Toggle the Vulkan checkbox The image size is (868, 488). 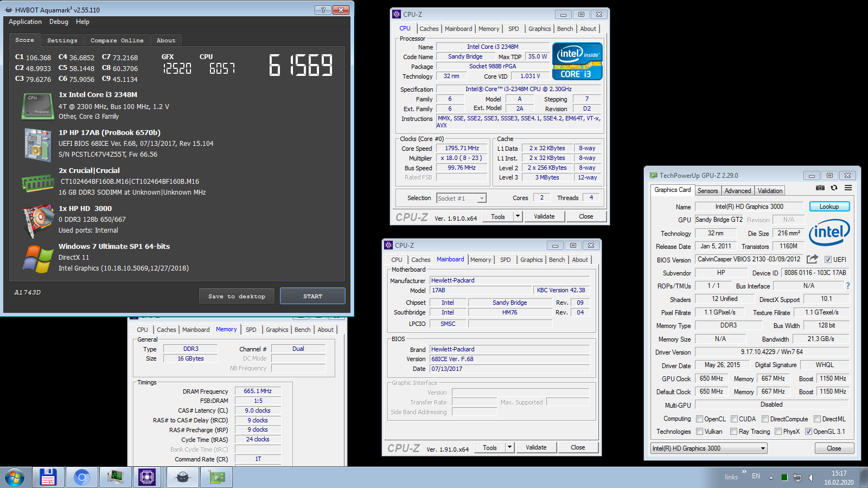pyautogui.click(x=700, y=432)
